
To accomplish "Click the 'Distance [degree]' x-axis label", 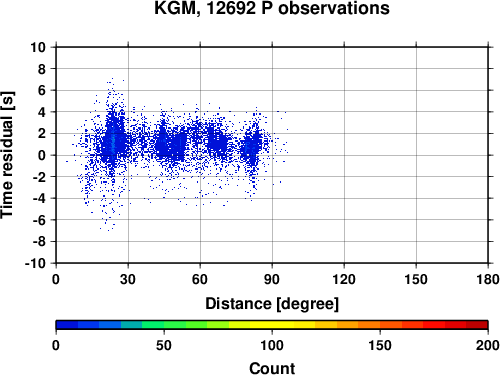I will 272,304.
